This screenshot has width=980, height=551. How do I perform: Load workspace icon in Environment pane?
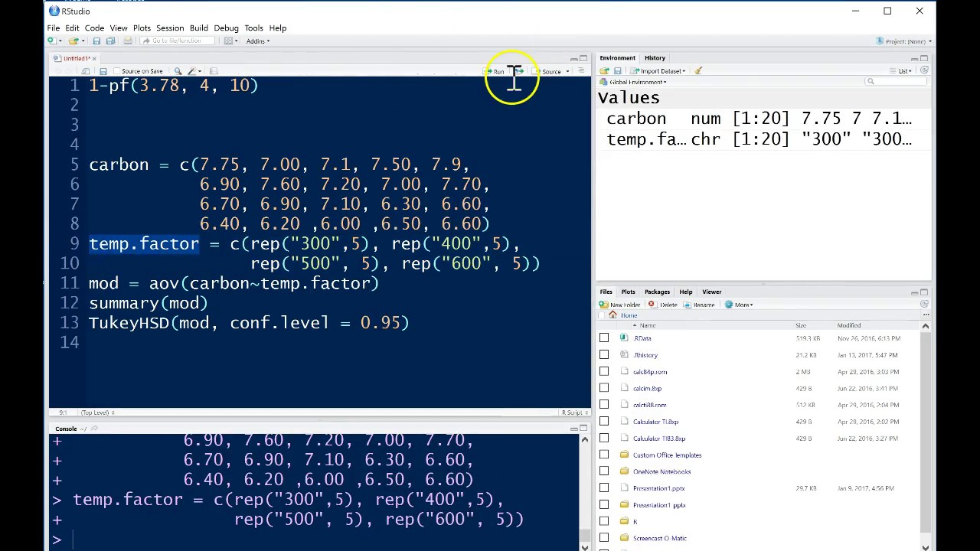[x=604, y=71]
